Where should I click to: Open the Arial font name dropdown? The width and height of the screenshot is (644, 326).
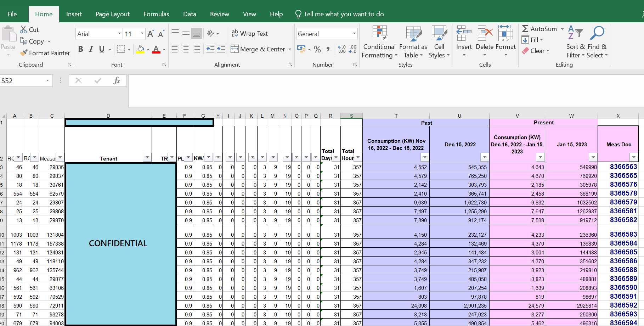tap(119, 34)
